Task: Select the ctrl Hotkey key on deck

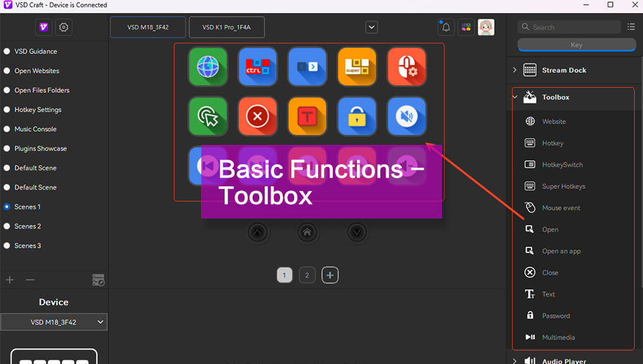Action: 257,67
